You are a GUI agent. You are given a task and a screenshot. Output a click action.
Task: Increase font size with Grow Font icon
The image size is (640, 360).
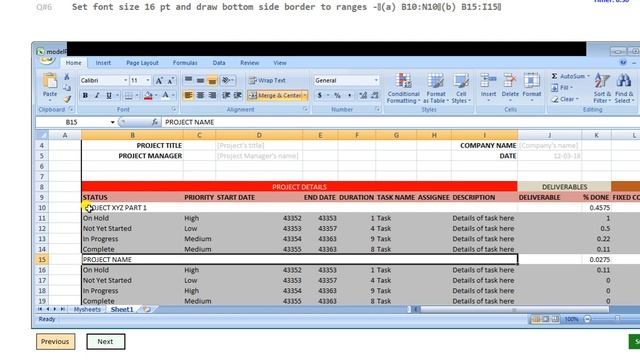(159, 80)
